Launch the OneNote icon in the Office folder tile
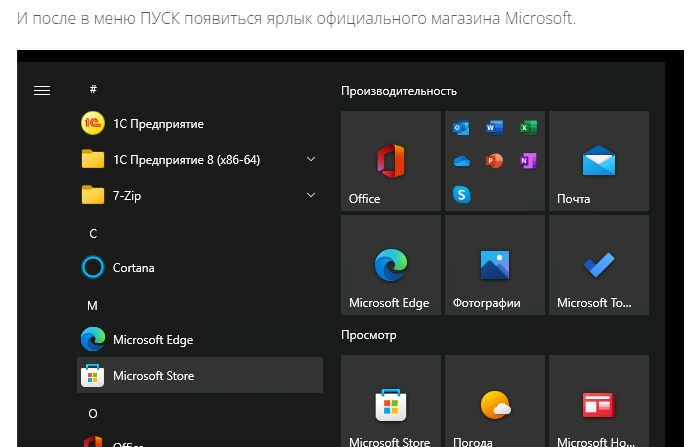692x447 pixels. click(528, 161)
